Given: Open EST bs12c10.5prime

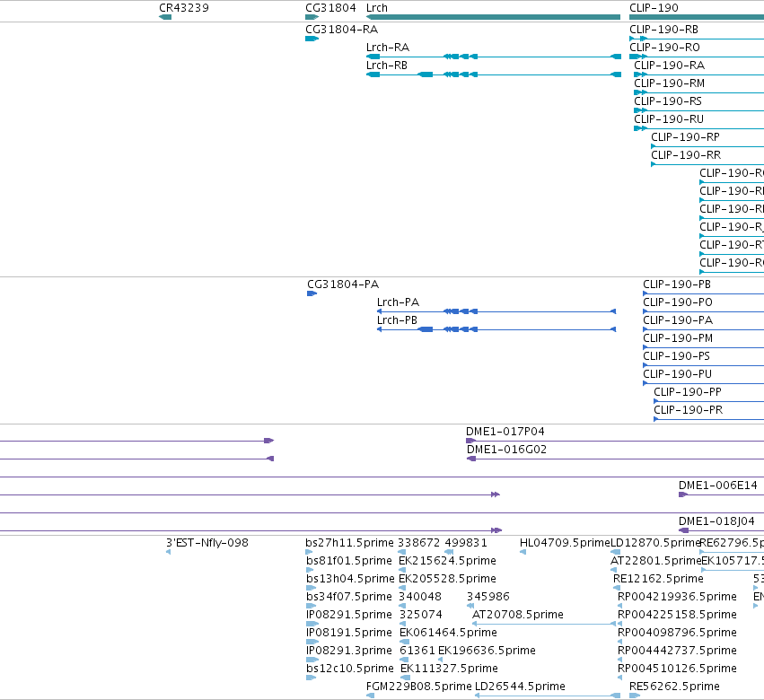Looking at the screenshot, I should (x=350, y=669).
